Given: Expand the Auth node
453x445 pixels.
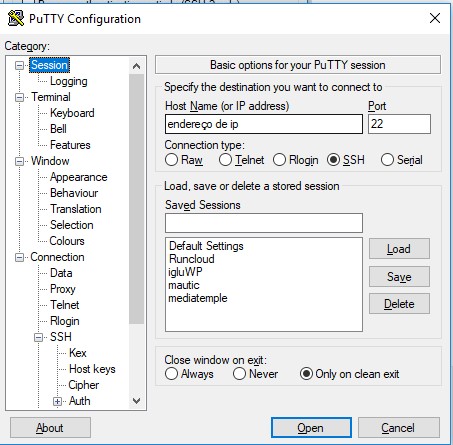Looking at the screenshot, I should [57, 401].
